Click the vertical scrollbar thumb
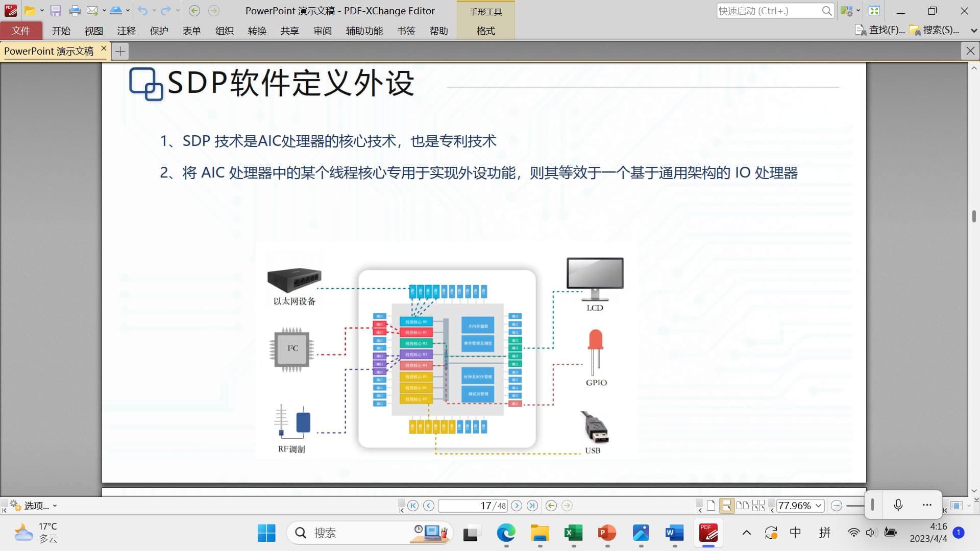 point(974,216)
